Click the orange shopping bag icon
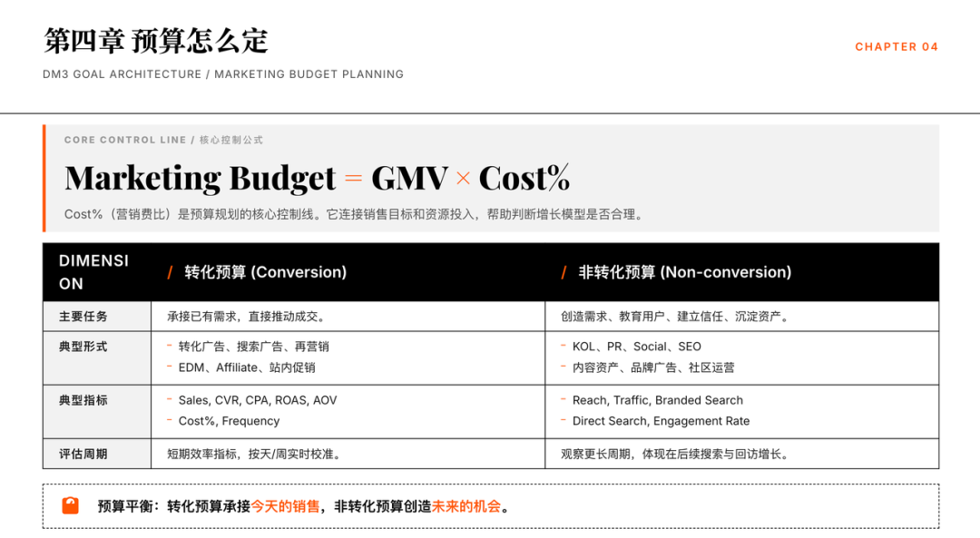Image resolution: width=980 pixels, height=538 pixels. [x=71, y=505]
